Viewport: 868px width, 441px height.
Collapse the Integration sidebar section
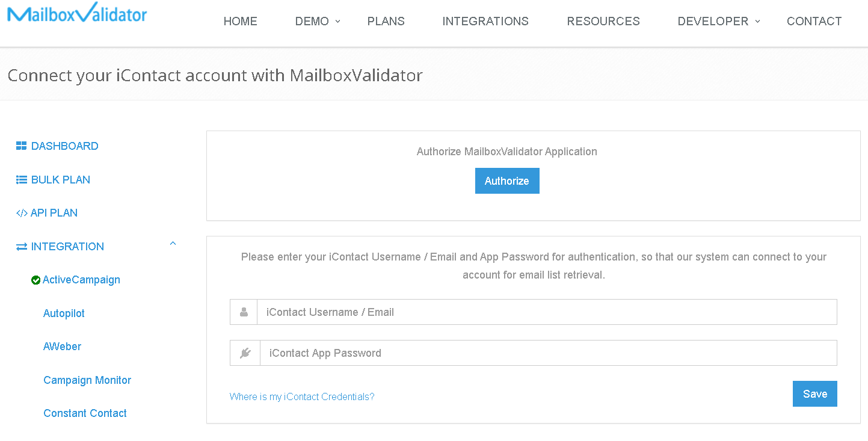point(173,244)
